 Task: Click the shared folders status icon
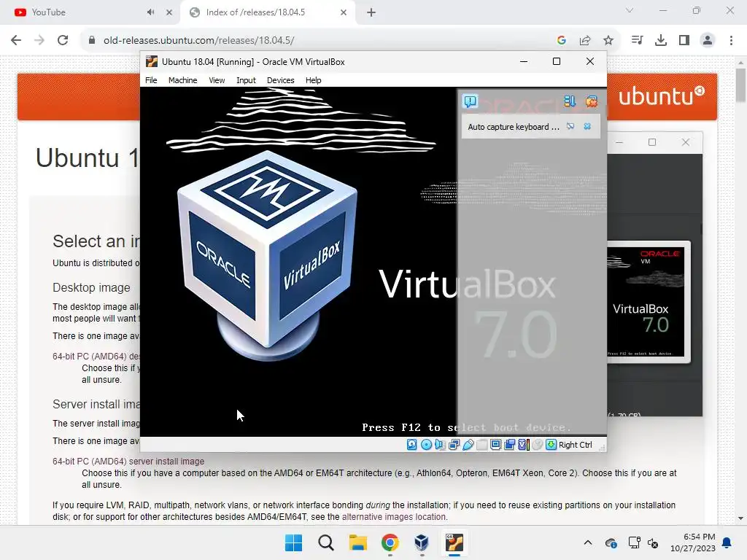pos(481,444)
